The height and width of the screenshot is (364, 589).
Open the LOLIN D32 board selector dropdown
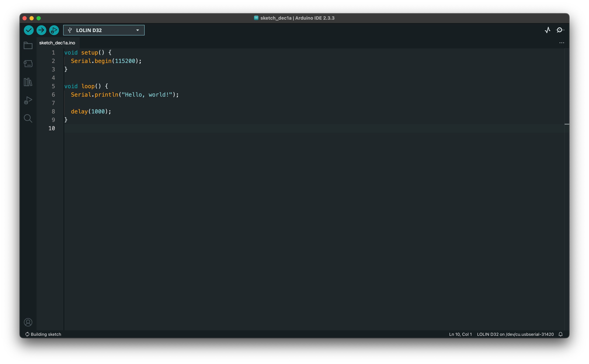104,30
